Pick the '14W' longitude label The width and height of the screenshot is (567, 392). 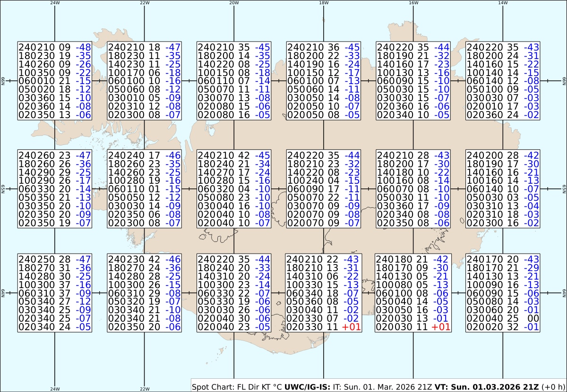click(503, 3)
